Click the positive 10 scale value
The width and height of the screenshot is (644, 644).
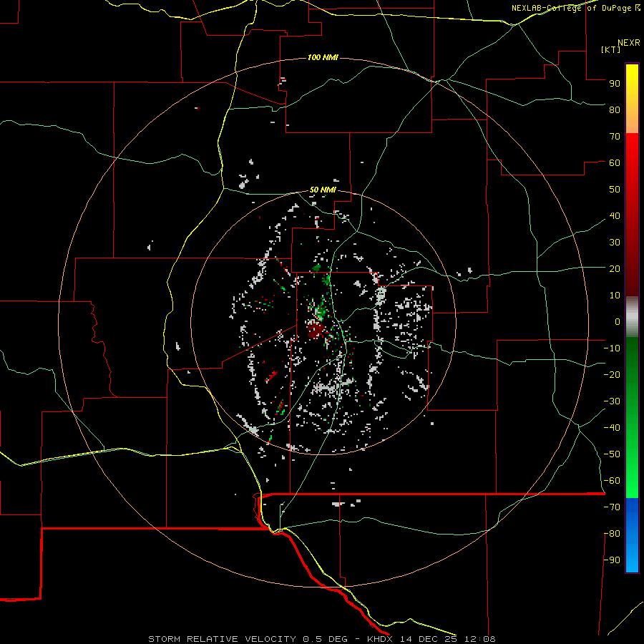pos(615,296)
